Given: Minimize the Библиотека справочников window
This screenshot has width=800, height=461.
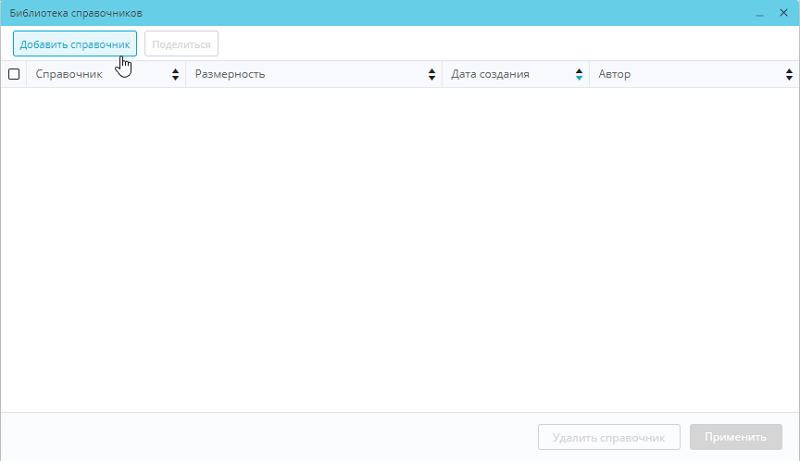Looking at the screenshot, I should point(760,13).
